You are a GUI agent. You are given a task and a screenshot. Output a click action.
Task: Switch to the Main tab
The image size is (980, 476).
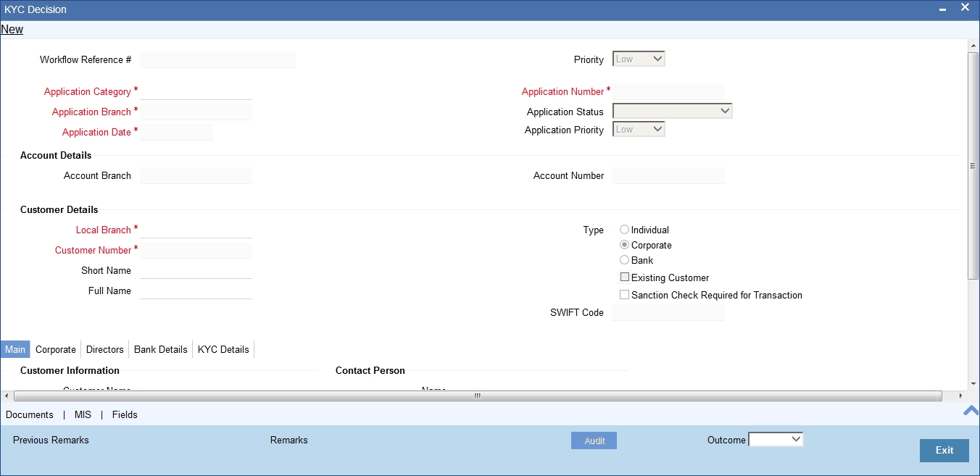[x=15, y=349]
